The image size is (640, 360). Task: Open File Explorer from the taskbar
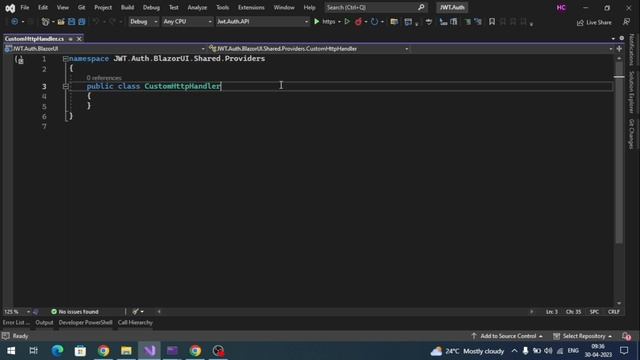(x=126, y=351)
